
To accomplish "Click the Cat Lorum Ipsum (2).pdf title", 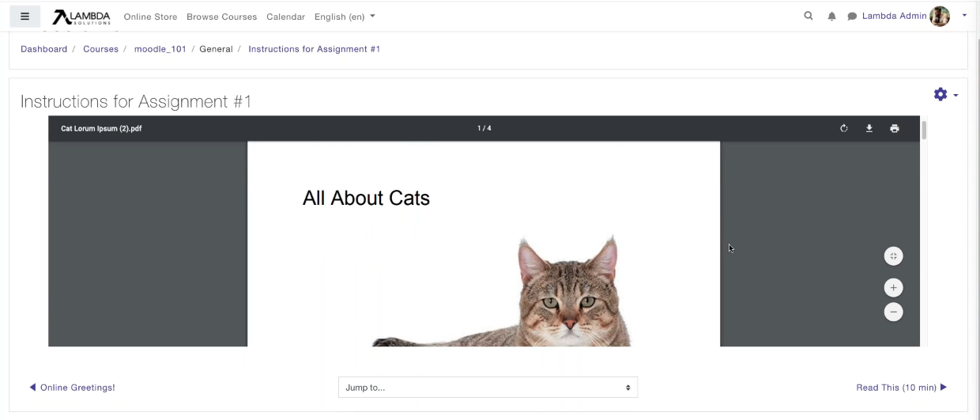I will coord(101,128).
